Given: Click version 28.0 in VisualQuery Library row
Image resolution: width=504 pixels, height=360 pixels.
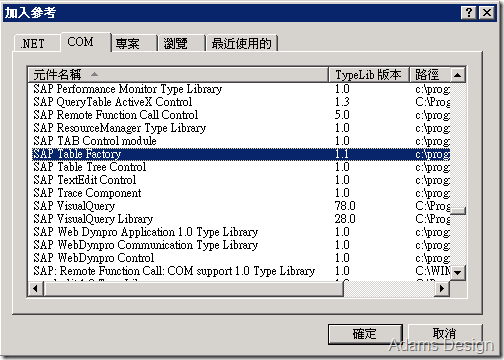Looking at the screenshot, I should click(x=345, y=219).
